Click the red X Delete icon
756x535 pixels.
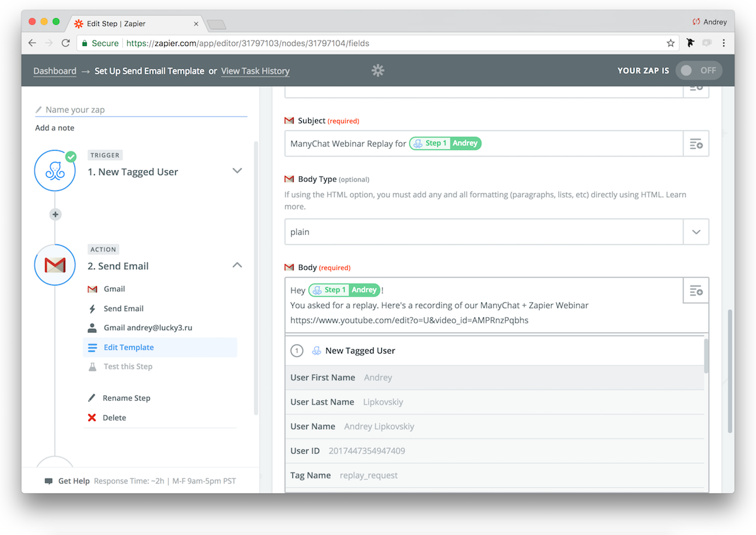point(92,418)
